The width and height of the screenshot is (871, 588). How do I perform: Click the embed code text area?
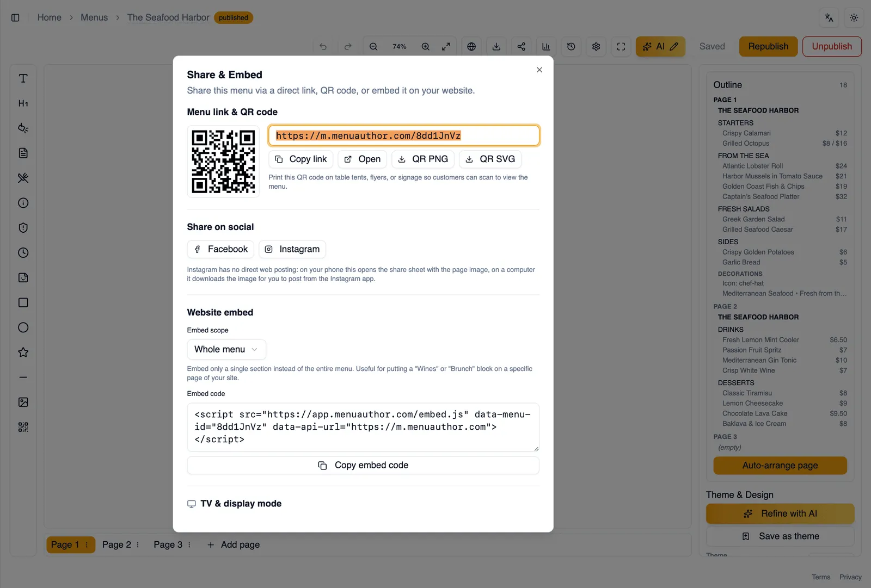point(363,427)
